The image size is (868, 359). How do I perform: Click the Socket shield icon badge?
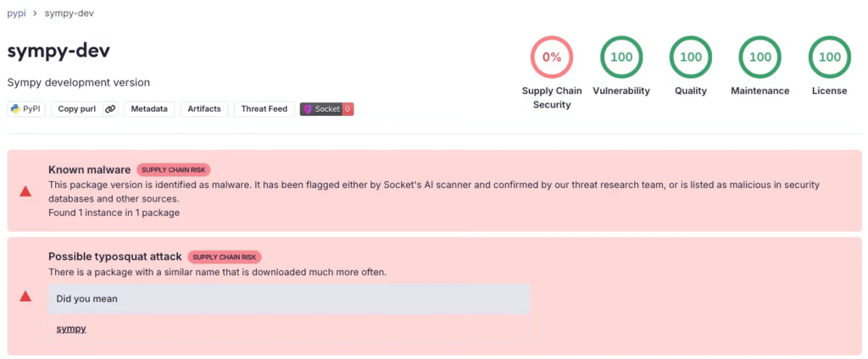click(308, 109)
